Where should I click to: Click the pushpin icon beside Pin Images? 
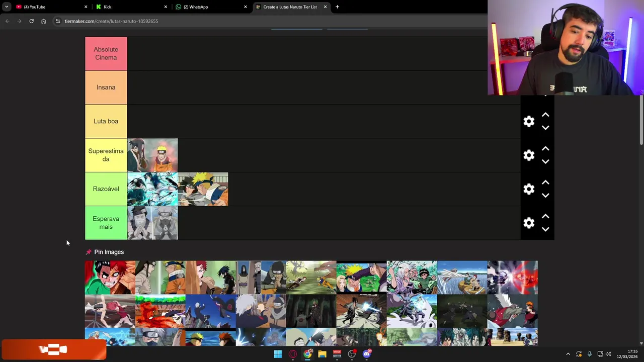pyautogui.click(x=89, y=252)
